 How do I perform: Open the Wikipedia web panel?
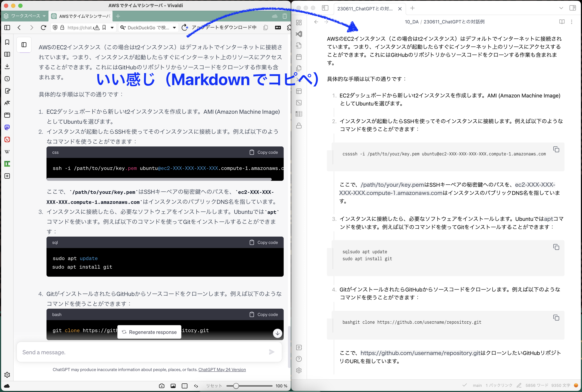tap(7, 152)
